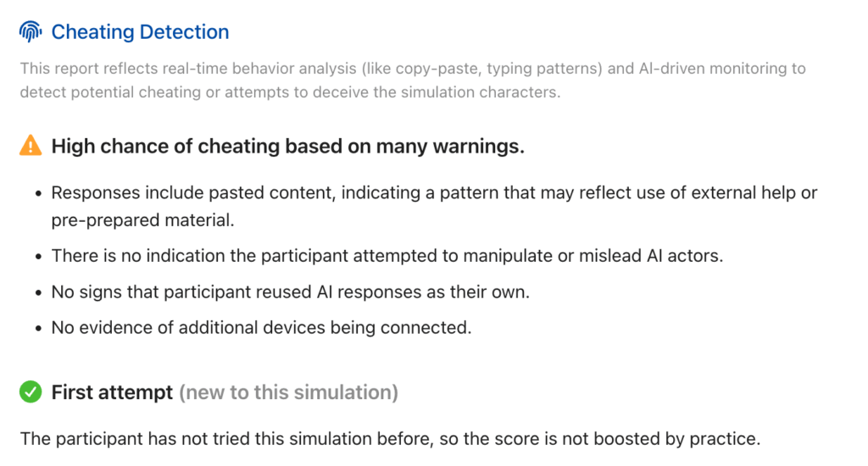This screenshot has width=868, height=466.
Task: Click the gray '(new to this simulation)' text
Action: tap(288, 392)
